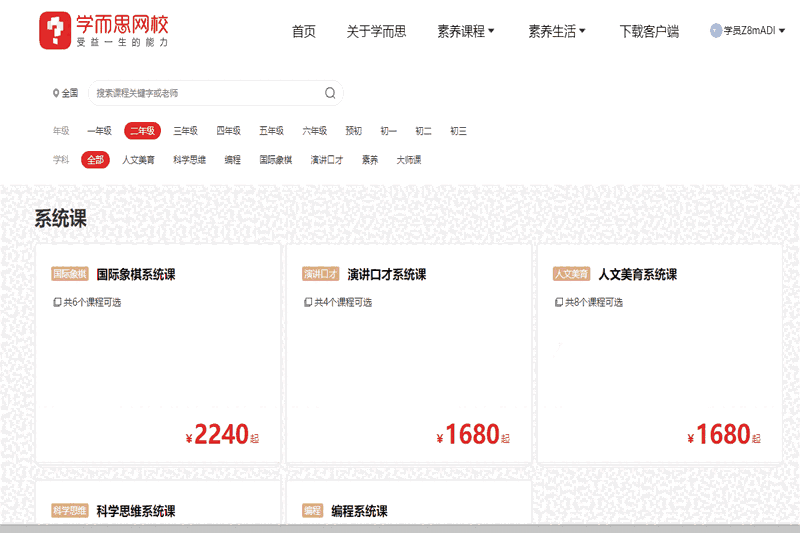
Task: Select 五年级 grade filter
Action: point(271,131)
